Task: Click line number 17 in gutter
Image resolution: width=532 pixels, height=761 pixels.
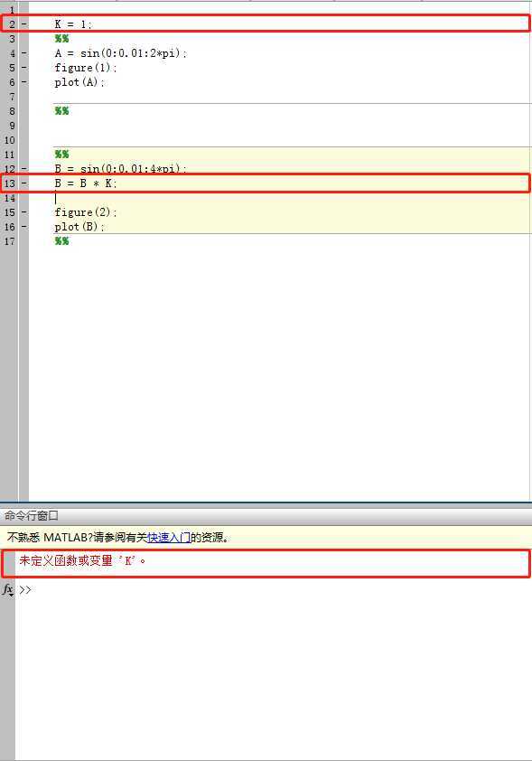Action: tap(10, 241)
